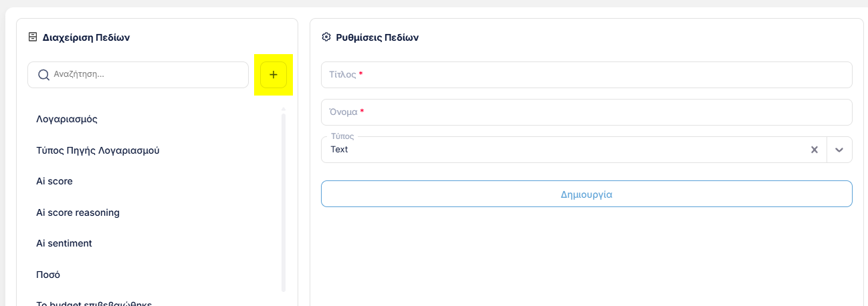Click the Ρυθμίσεις Πεδίων gear icon

(326, 37)
